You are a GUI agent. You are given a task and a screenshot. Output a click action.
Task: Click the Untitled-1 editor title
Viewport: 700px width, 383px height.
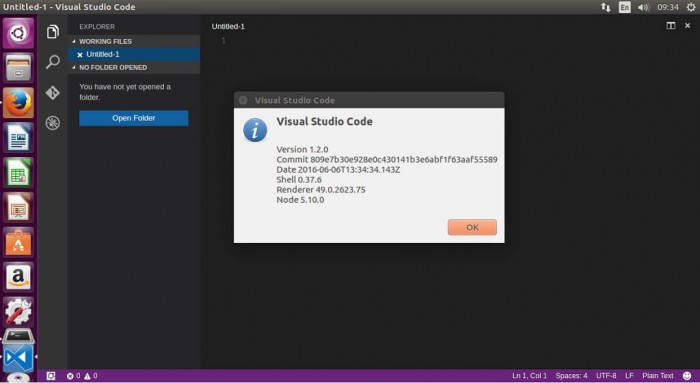pos(228,26)
